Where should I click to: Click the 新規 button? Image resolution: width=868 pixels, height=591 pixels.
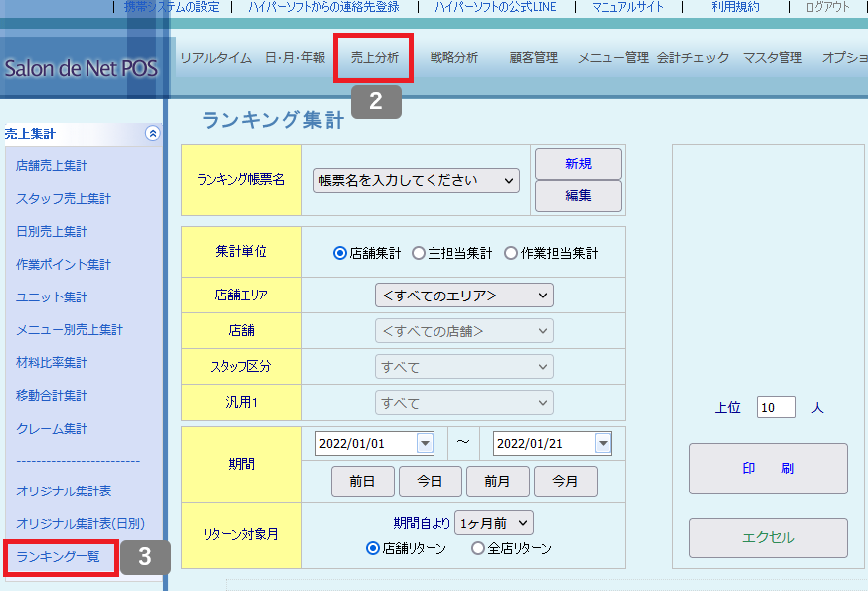pyautogui.click(x=578, y=163)
